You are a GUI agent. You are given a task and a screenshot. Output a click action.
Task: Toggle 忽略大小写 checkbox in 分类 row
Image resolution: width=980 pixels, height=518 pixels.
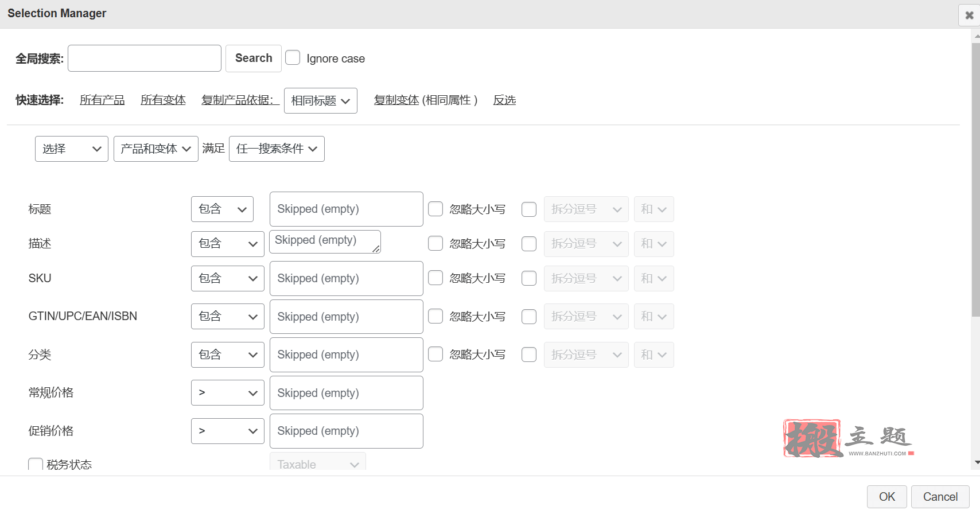(x=435, y=354)
